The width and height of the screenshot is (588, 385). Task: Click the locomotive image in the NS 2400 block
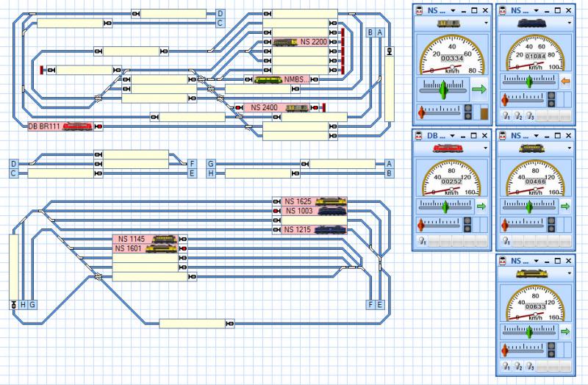click(297, 108)
